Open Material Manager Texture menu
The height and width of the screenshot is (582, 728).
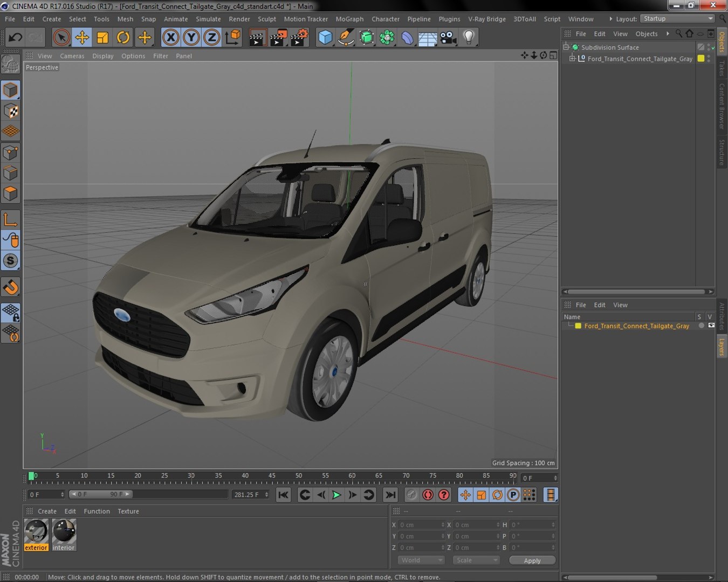point(128,511)
